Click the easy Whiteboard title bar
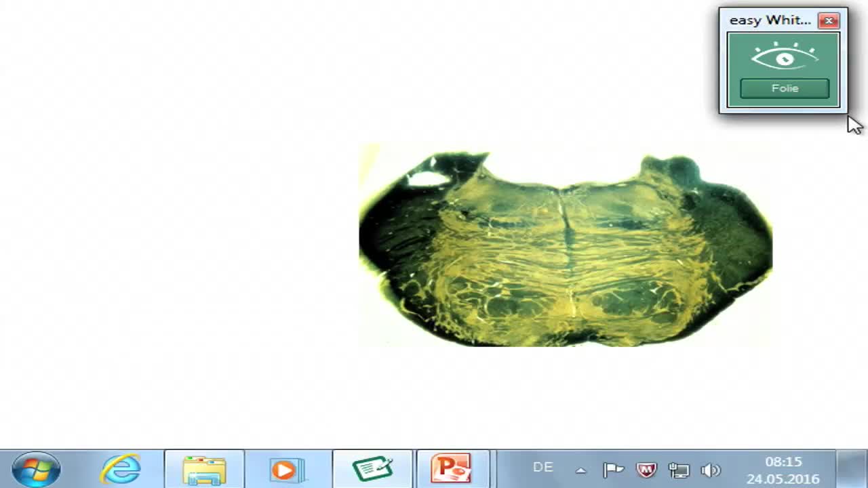 (x=770, y=20)
